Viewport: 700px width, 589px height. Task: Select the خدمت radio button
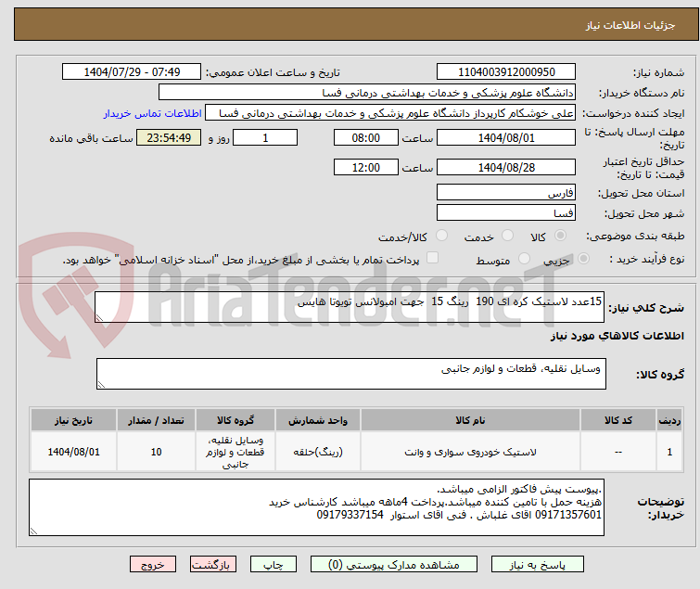click(x=507, y=236)
